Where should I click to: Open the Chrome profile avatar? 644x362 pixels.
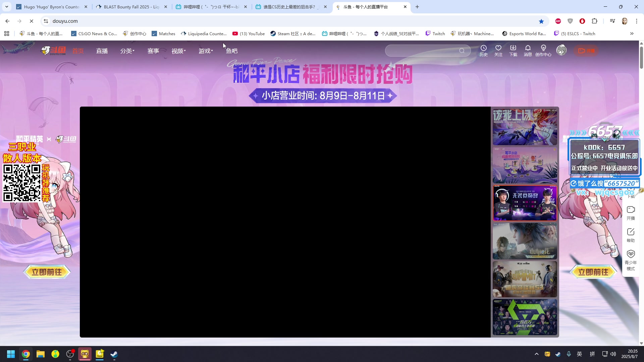pyautogui.click(x=625, y=21)
